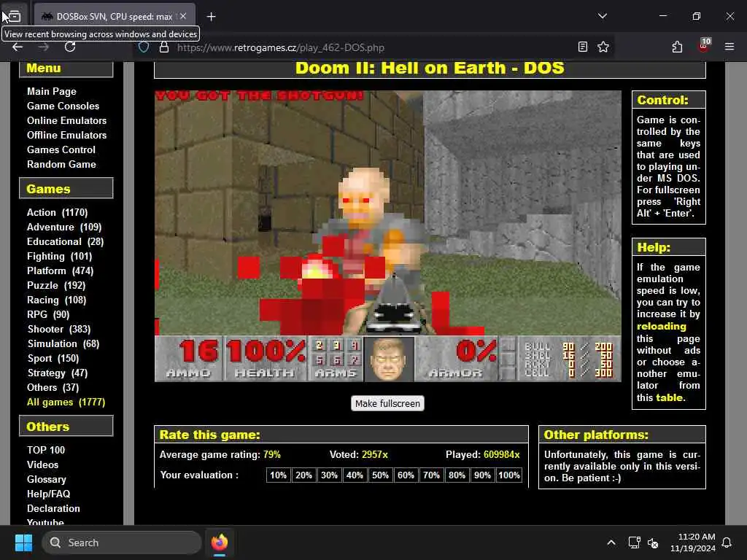Follow the 'table' emulator link
Screen dimensions: 747x560
point(670,397)
